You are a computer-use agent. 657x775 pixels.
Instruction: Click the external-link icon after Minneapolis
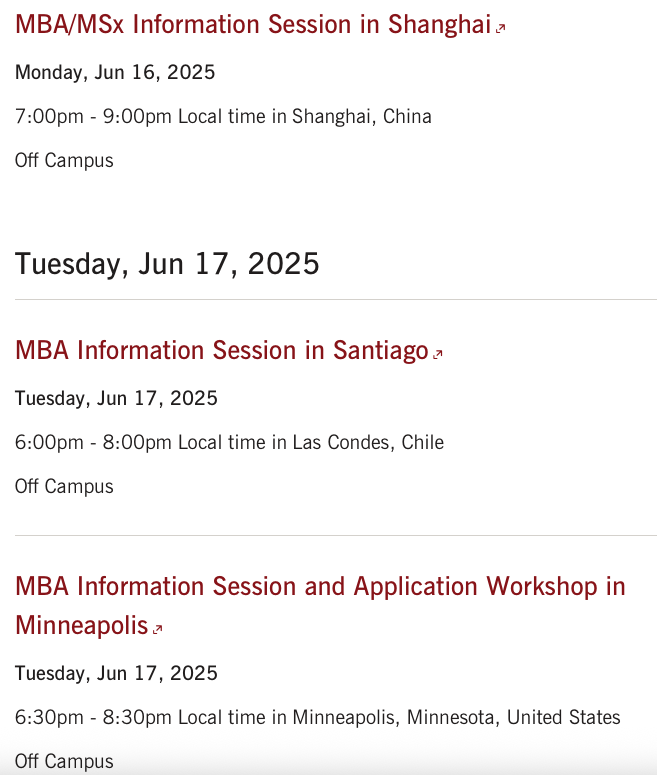coord(158,629)
